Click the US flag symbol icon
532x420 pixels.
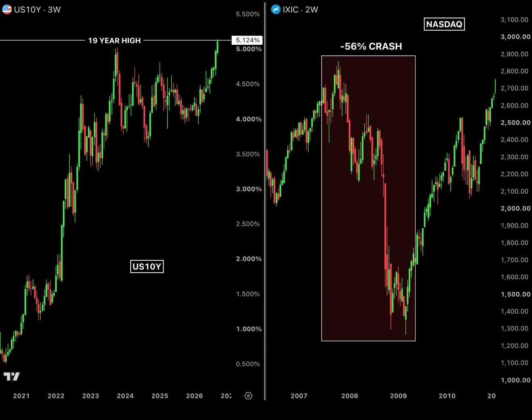6,9
